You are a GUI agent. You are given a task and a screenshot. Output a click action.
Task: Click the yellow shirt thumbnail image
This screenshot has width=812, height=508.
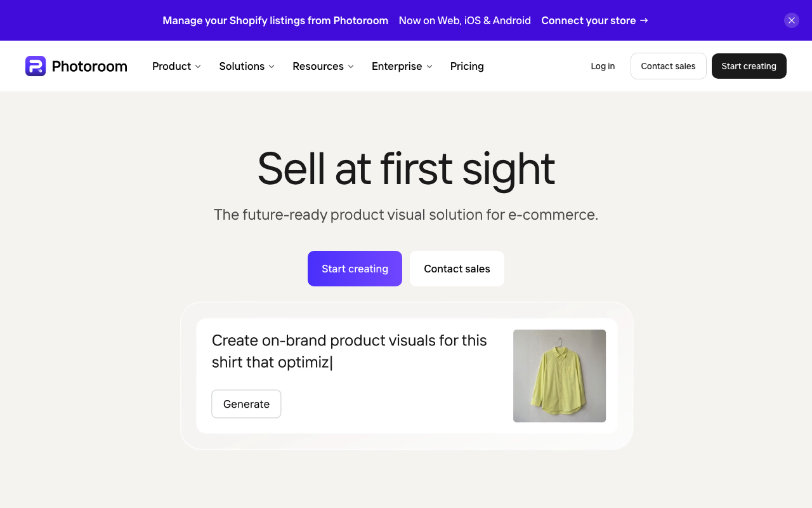tap(560, 376)
